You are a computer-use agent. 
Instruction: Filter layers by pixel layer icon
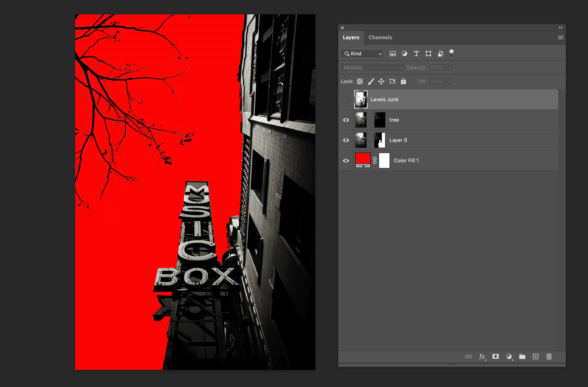tap(392, 54)
